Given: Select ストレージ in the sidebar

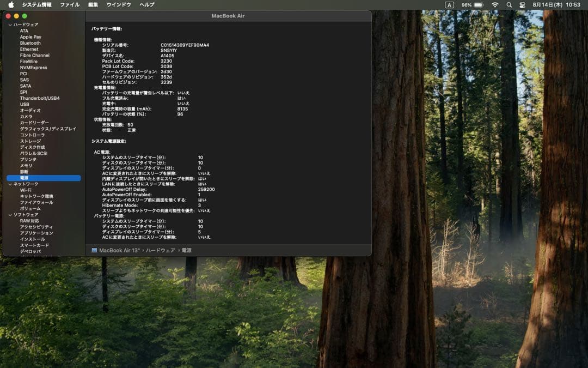Looking at the screenshot, I should coord(30,141).
